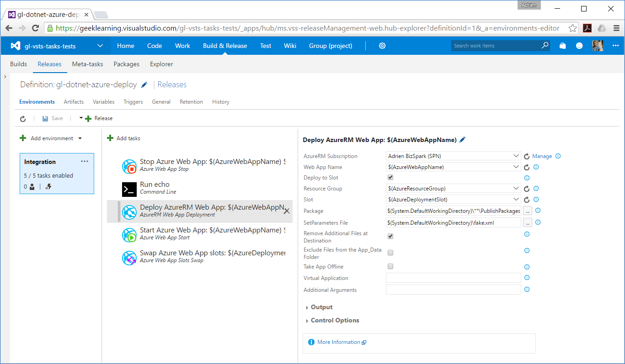Image resolution: width=625 pixels, height=364 pixels.
Task: Open the Resource Group dropdown
Action: (516, 189)
